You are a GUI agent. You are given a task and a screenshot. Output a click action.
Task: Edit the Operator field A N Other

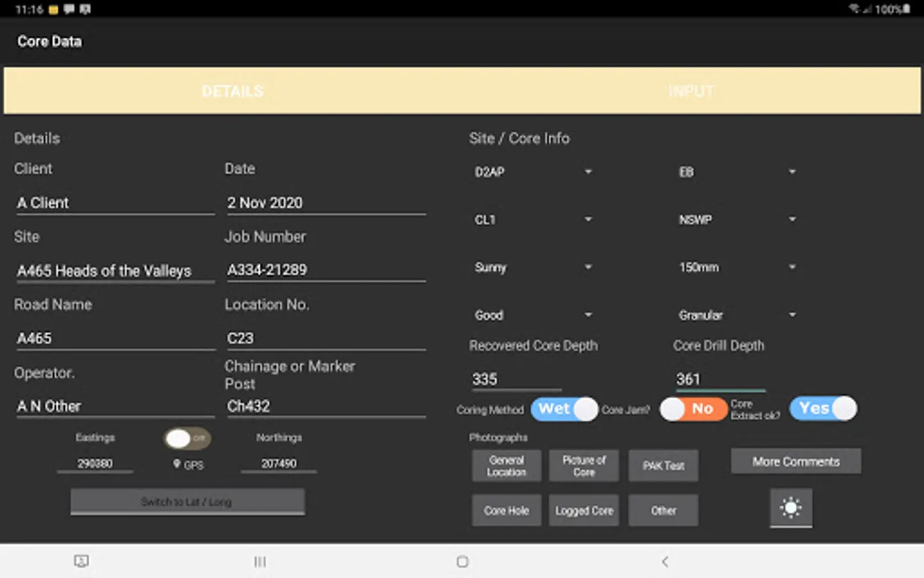(x=115, y=406)
